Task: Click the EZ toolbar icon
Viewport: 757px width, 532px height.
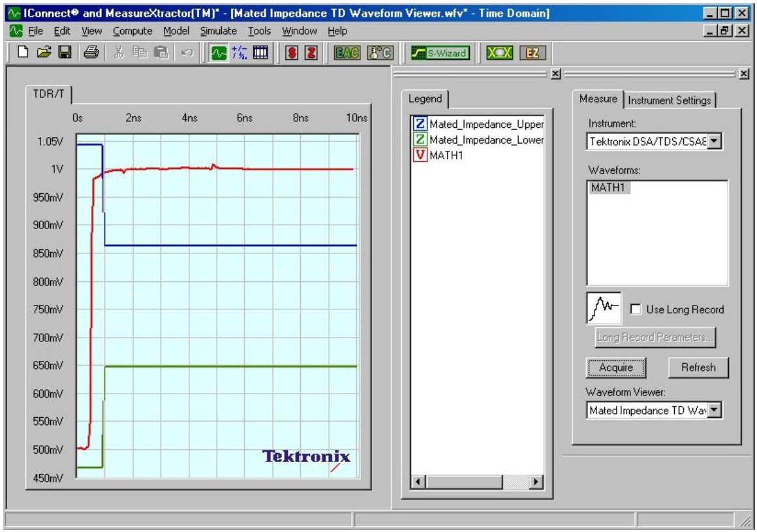Action: [x=533, y=53]
